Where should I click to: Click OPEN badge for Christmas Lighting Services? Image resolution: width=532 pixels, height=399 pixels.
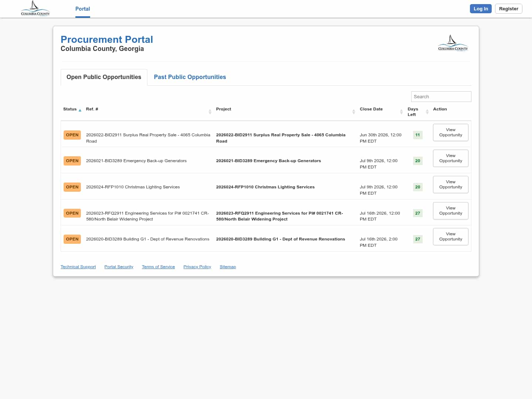(x=72, y=187)
